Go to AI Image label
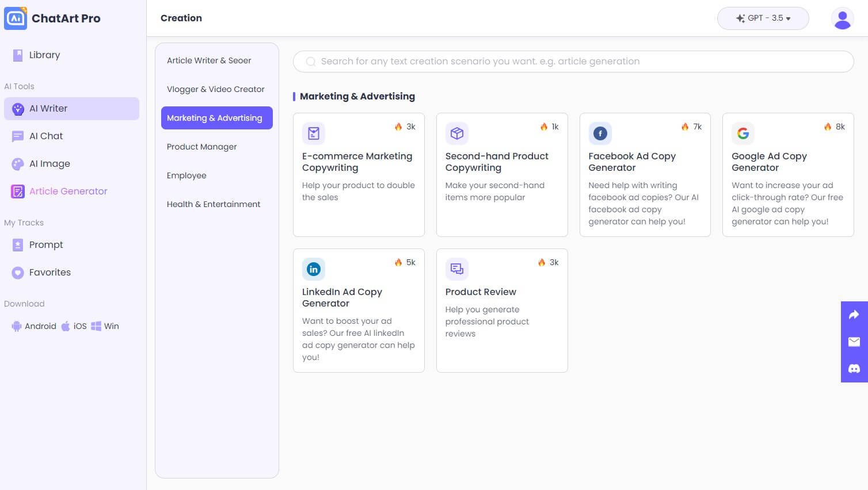The image size is (868, 490). click(50, 164)
